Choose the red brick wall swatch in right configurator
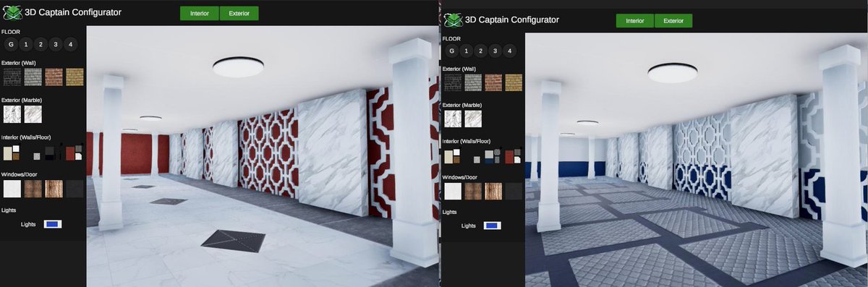 [493, 82]
